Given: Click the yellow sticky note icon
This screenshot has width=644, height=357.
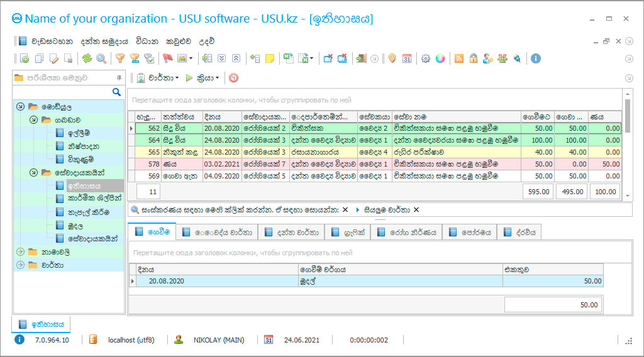Looking at the screenshot, I should click(270, 58).
